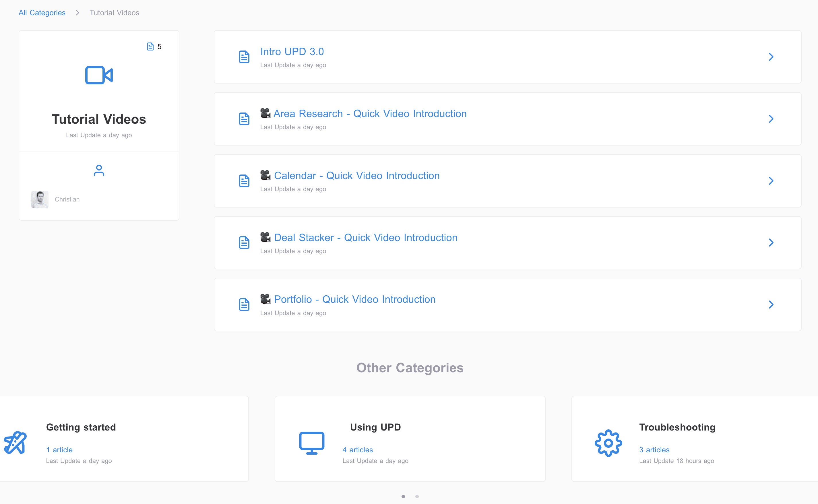The width and height of the screenshot is (818, 504).
Task: Click Tutorial Videos breadcrumb item
Action: click(x=114, y=13)
